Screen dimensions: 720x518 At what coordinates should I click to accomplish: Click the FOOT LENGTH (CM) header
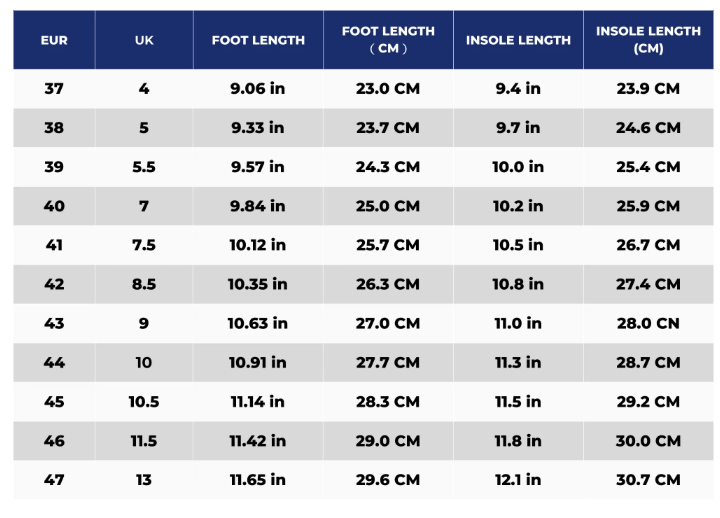pyautogui.click(x=388, y=40)
